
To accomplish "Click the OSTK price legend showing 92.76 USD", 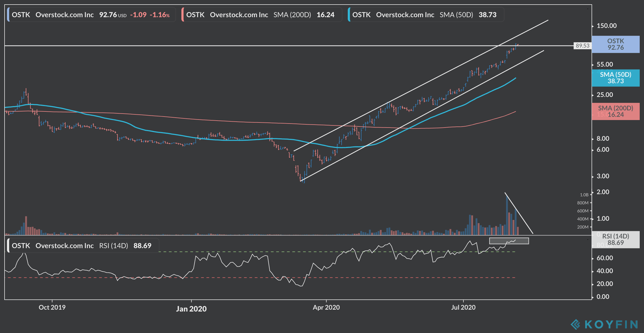I will 91,15.
